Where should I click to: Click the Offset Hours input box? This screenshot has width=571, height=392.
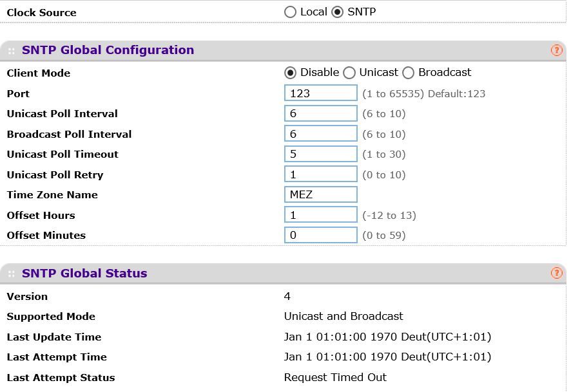click(x=320, y=215)
